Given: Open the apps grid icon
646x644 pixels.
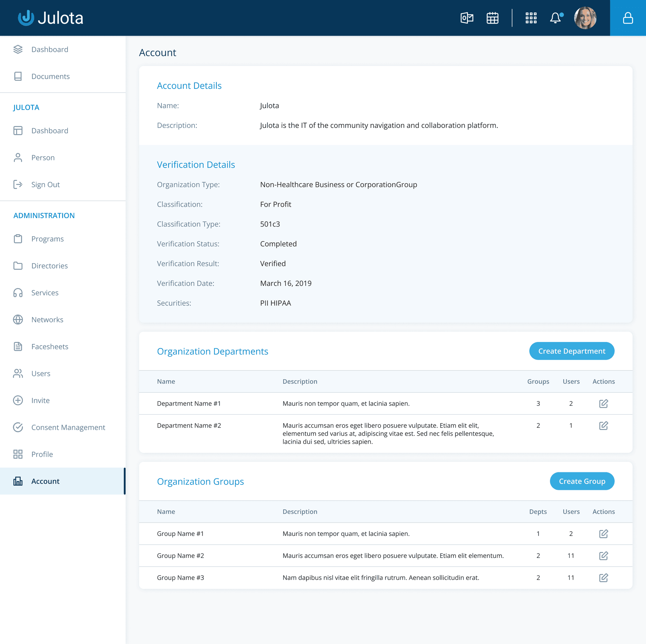Looking at the screenshot, I should (x=531, y=18).
